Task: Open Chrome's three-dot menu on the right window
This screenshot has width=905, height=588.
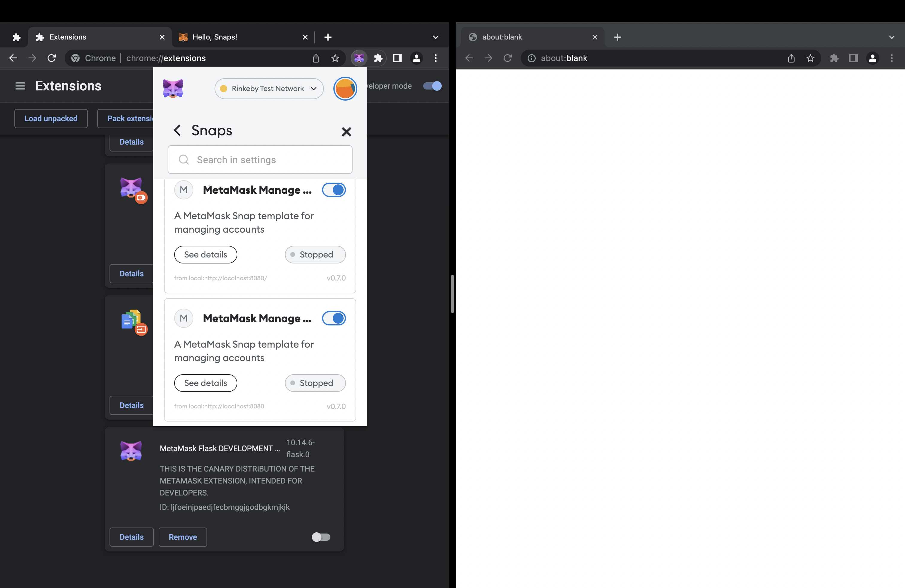Action: click(892, 58)
